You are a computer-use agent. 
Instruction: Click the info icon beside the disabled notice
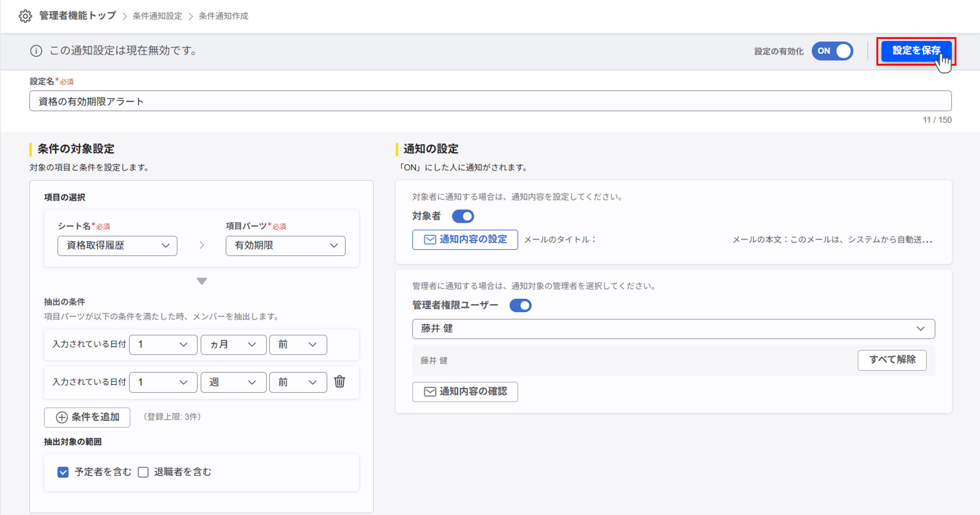pyautogui.click(x=36, y=51)
